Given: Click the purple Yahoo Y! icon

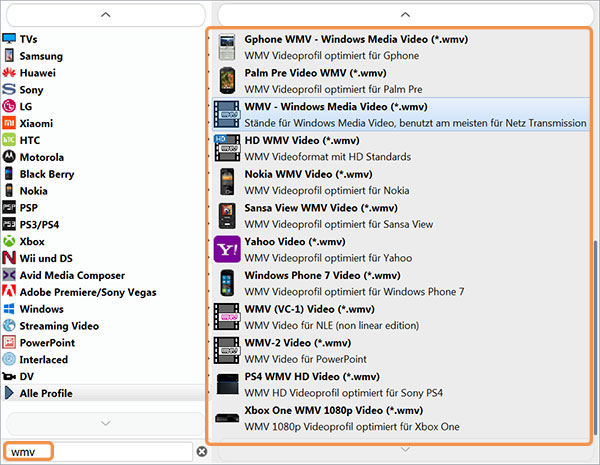Looking at the screenshot, I should (x=227, y=249).
